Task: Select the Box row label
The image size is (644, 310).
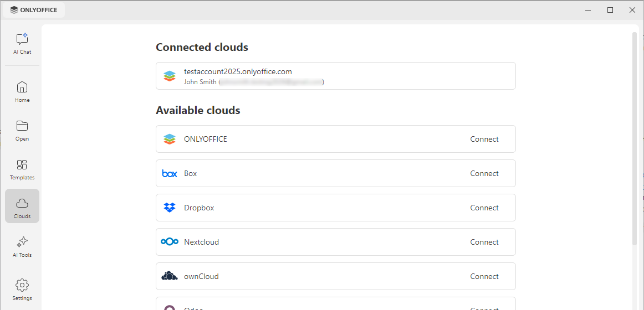Action: click(x=191, y=173)
